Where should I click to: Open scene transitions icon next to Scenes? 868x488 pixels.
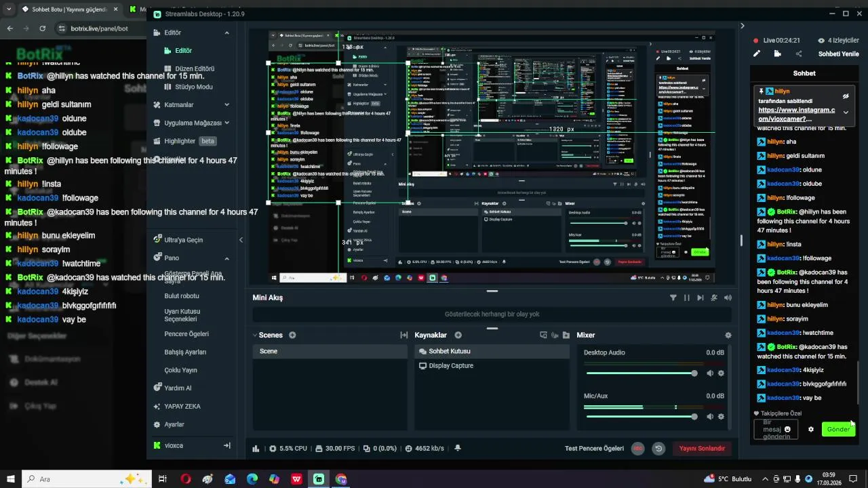pos(404,335)
